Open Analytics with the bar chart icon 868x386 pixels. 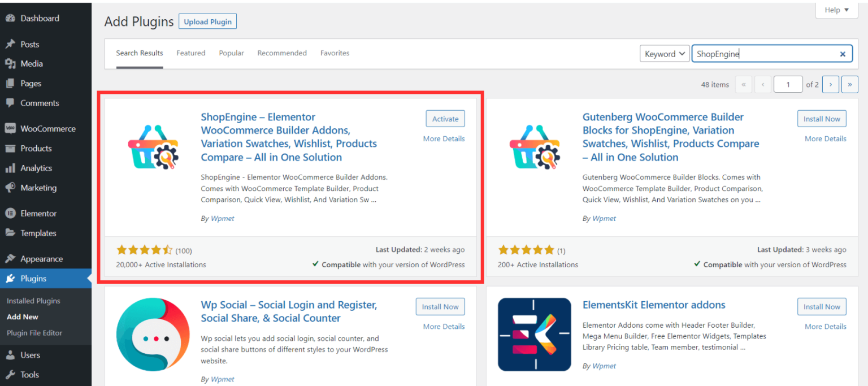[11, 168]
